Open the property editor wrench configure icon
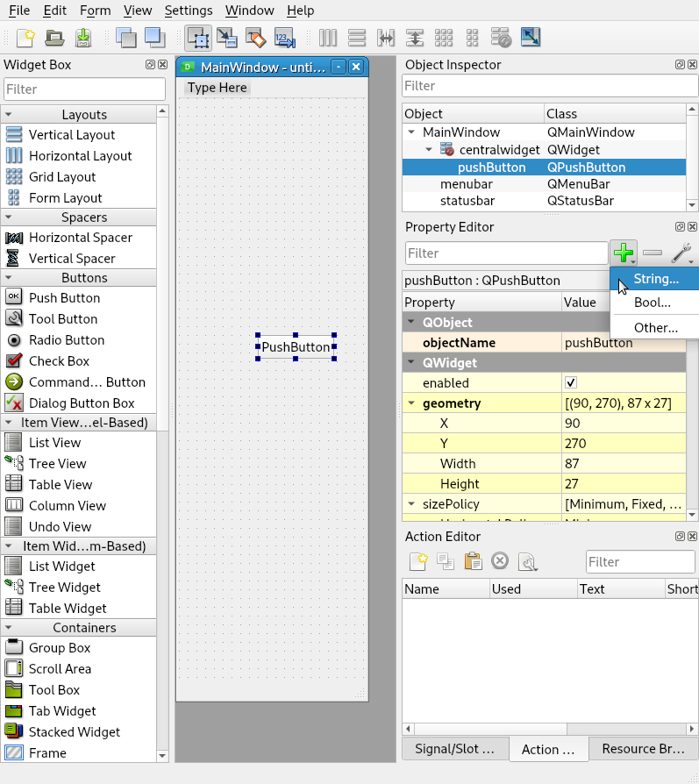Screen dimensions: 699x784 coord(681,253)
